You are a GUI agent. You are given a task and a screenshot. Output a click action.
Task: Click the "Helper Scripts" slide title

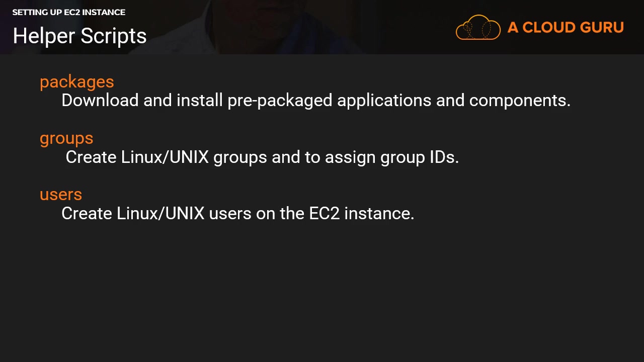point(79,36)
